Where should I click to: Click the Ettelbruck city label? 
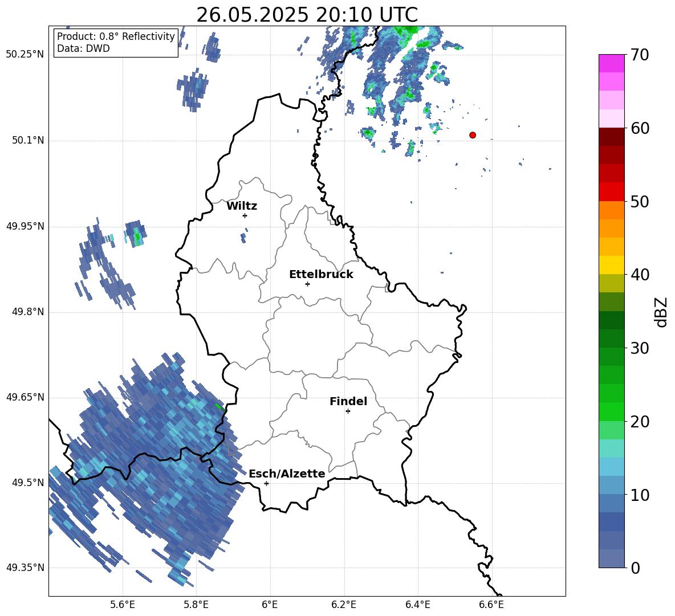[321, 275]
